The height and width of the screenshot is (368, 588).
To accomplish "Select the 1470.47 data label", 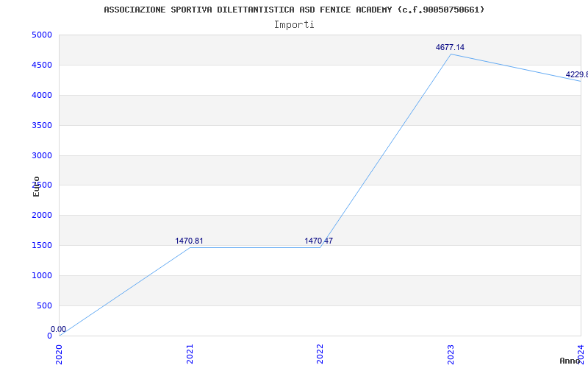I will tap(318, 241).
